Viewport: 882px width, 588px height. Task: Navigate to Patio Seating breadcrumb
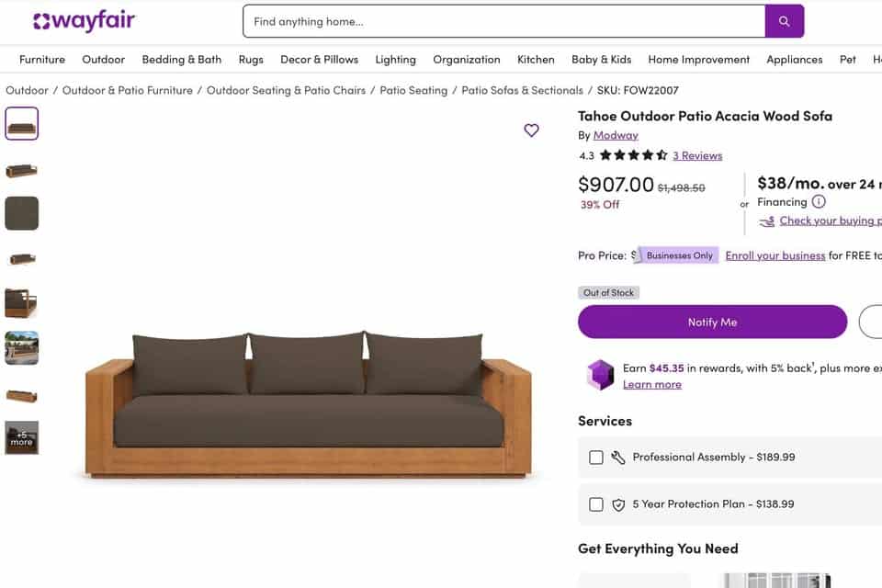[x=413, y=90]
